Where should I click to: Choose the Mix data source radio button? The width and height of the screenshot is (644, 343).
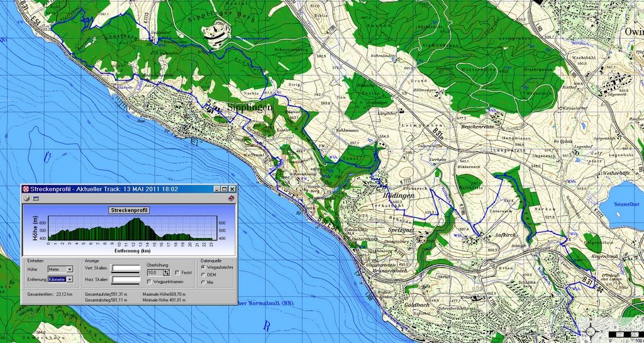[x=203, y=283]
